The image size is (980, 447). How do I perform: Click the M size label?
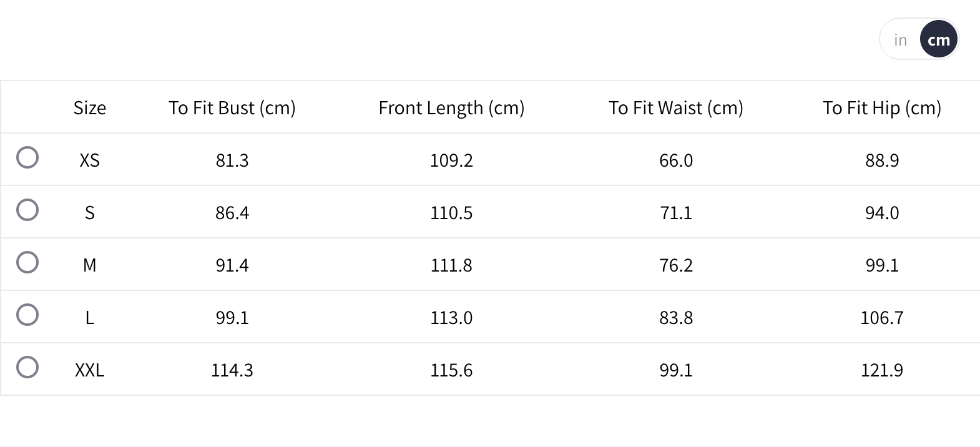90,265
